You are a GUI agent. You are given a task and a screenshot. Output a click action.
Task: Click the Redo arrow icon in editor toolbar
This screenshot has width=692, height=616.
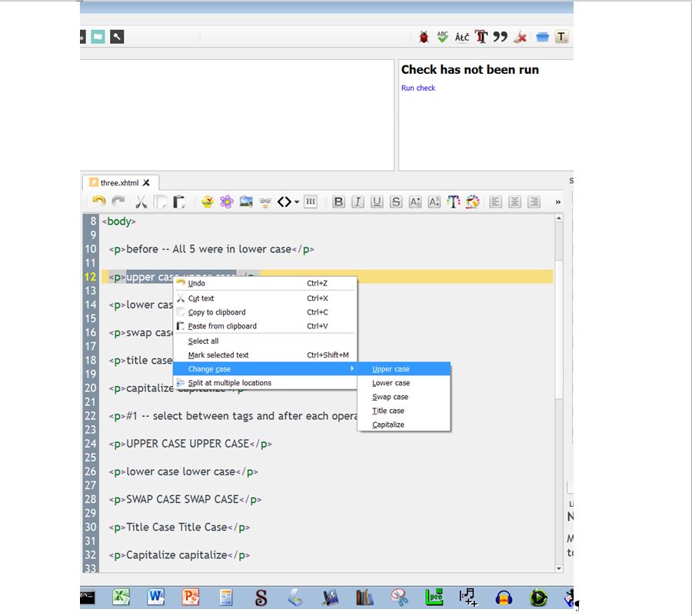(x=118, y=201)
